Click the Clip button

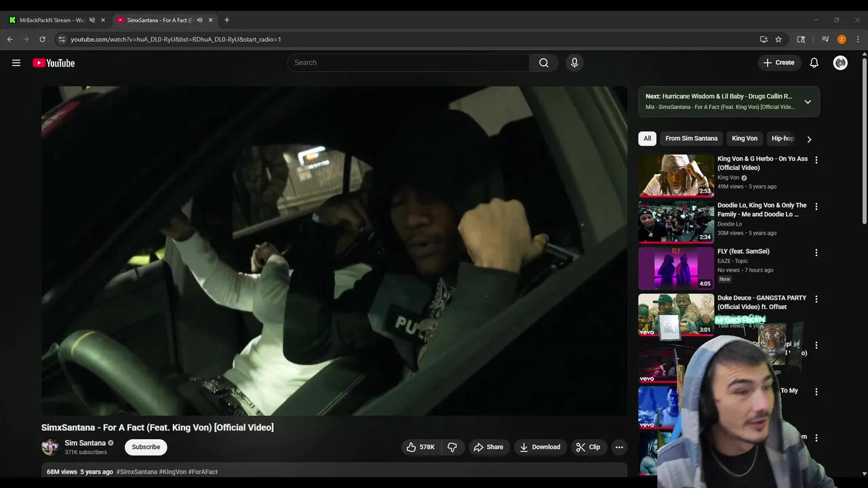(588, 447)
